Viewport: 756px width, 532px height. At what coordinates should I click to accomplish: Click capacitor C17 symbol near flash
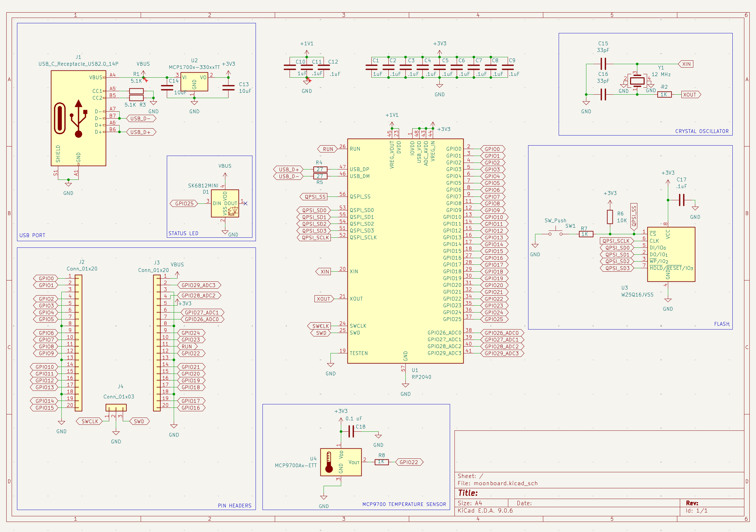pos(682,200)
